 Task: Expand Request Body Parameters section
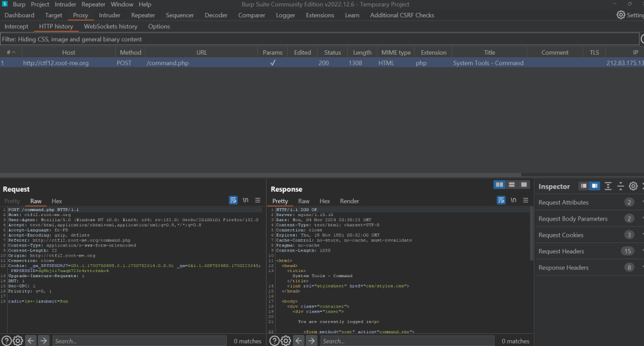(589, 219)
